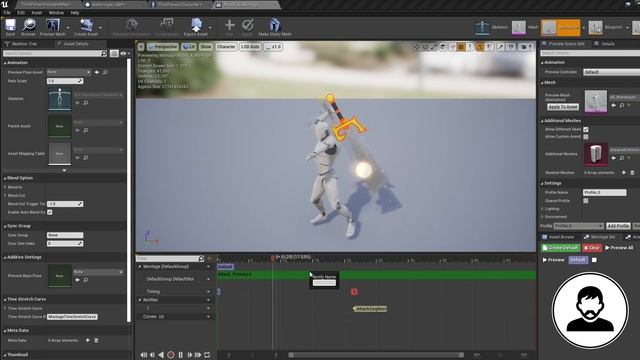Click the timeline horizontal scrollbar
This screenshot has height=360, width=640.
click(376, 355)
